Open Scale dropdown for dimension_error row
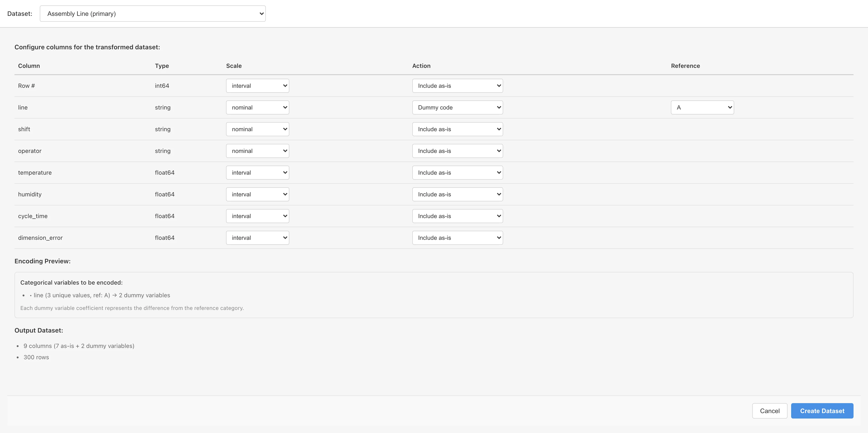The height and width of the screenshot is (433, 868). click(257, 238)
